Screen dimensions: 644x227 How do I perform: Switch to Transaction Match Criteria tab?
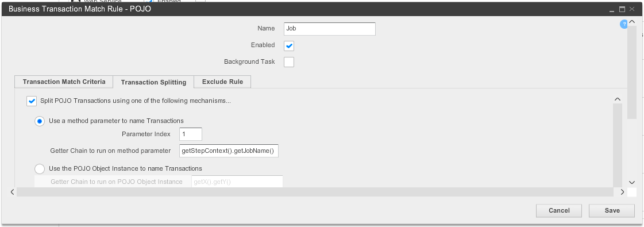[64, 82]
